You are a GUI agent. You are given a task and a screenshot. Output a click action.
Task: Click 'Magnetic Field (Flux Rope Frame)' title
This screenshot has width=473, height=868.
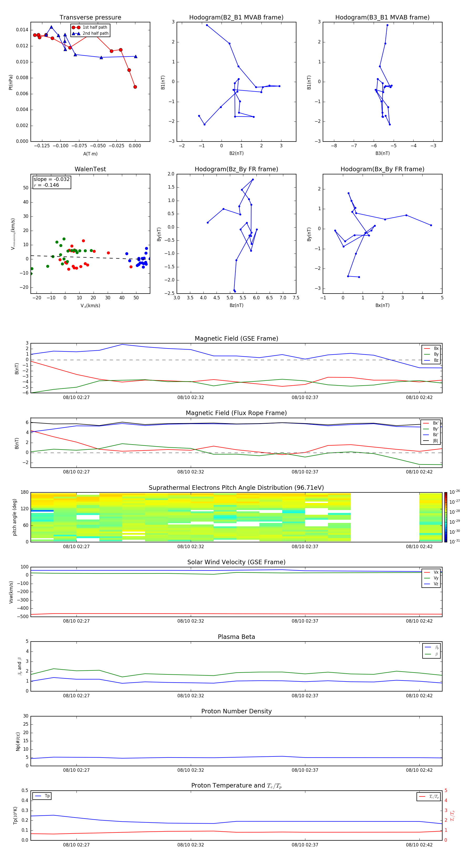click(236, 413)
